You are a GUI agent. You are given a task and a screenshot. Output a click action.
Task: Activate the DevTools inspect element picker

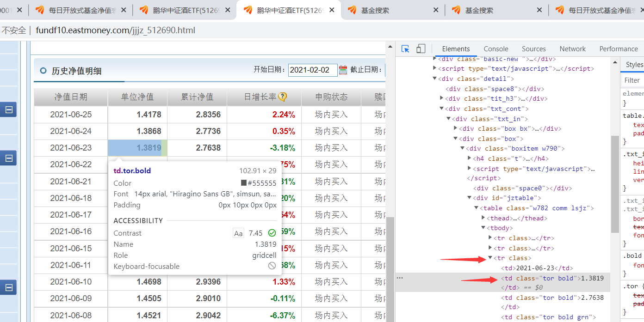tap(406, 49)
